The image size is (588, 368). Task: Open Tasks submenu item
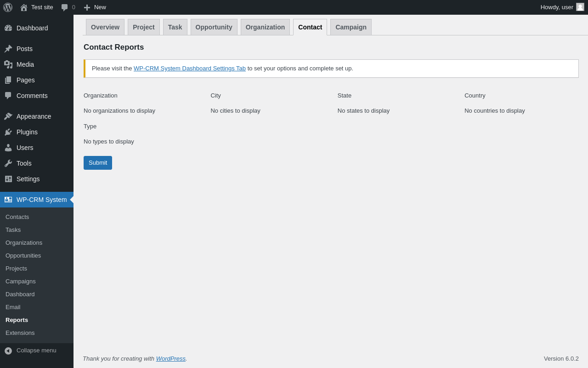pyautogui.click(x=37, y=230)
